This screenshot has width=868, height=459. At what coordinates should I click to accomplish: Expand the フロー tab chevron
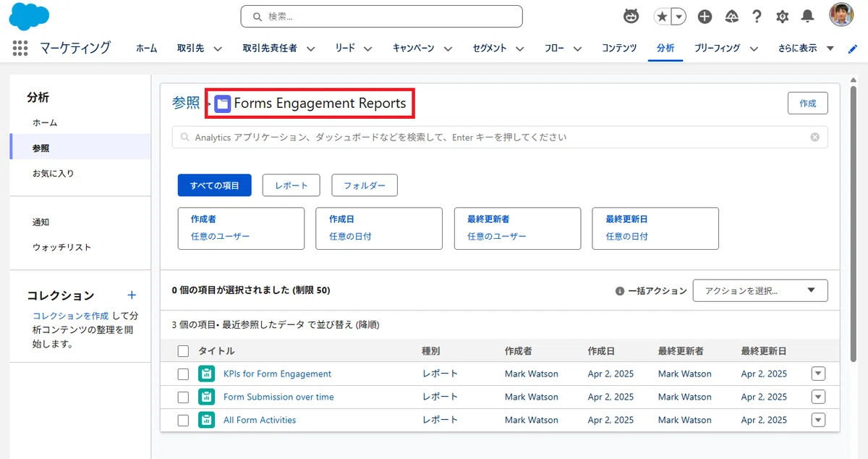point(577,49)
